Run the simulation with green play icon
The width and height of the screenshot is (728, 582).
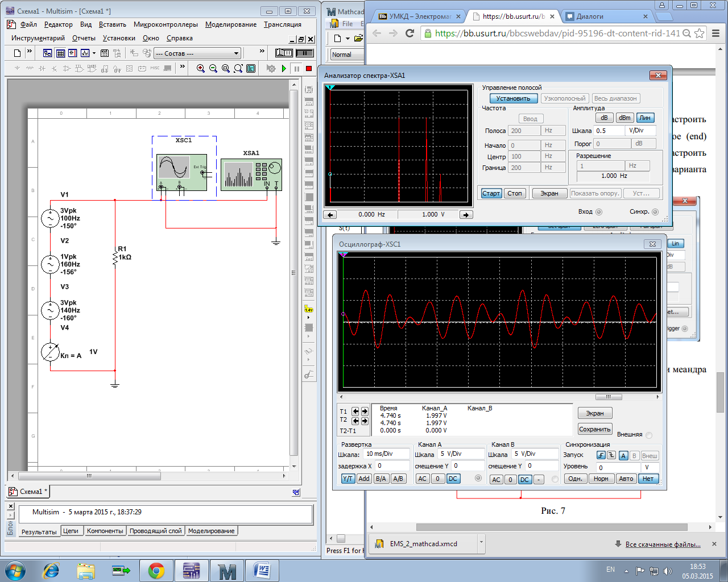coord(284,68)
